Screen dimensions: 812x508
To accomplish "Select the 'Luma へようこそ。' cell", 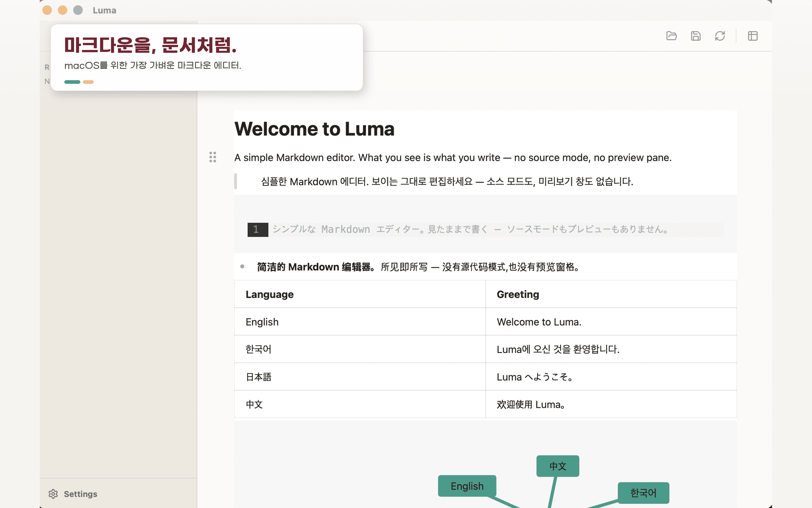I will [x=611, y=377].
